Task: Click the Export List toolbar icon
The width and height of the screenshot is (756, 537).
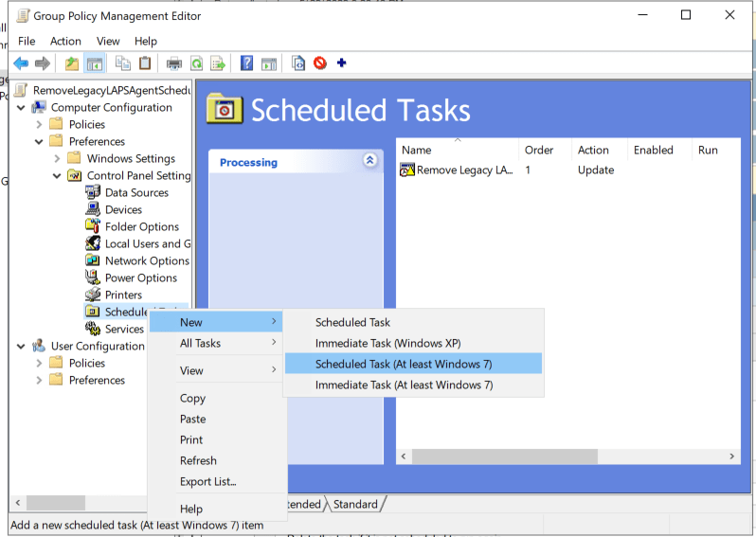Action: pos(218,63)
